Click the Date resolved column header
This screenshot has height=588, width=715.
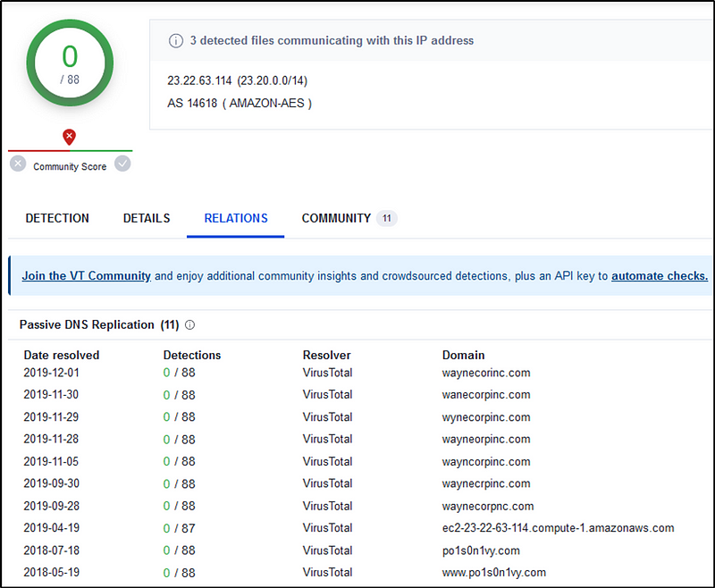click(x=62, y=355)
